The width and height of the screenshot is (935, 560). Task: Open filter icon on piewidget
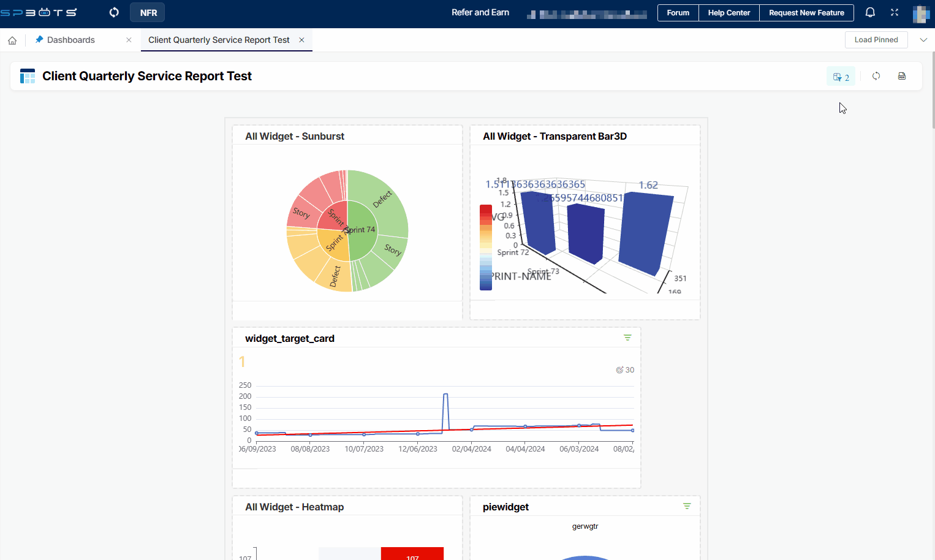click(687, 506)
